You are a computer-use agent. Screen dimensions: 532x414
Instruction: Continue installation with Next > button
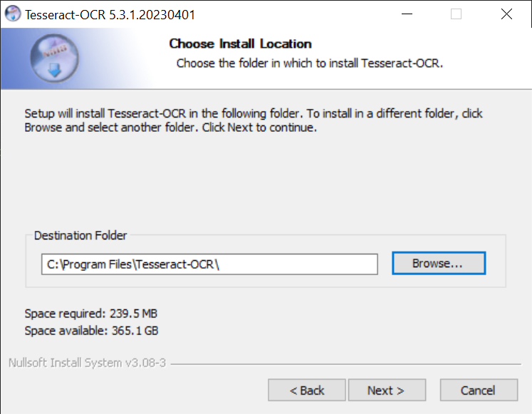tap(387, 390)
